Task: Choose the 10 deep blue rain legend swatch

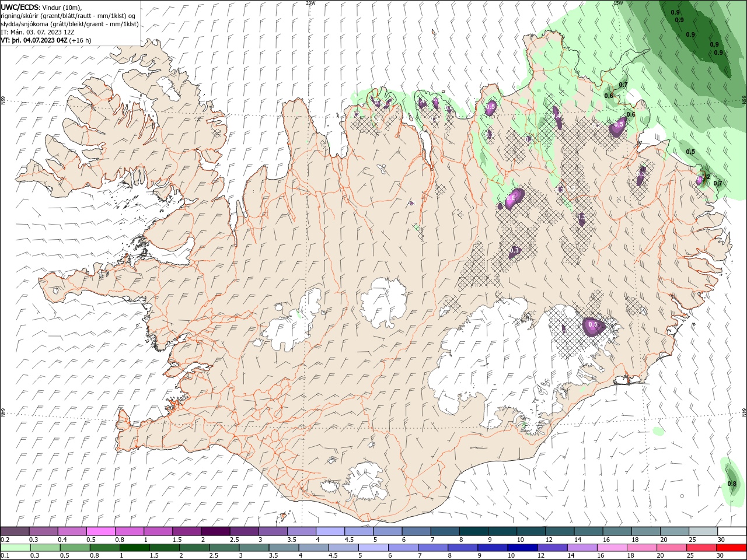Action: (x=522, y=548)
